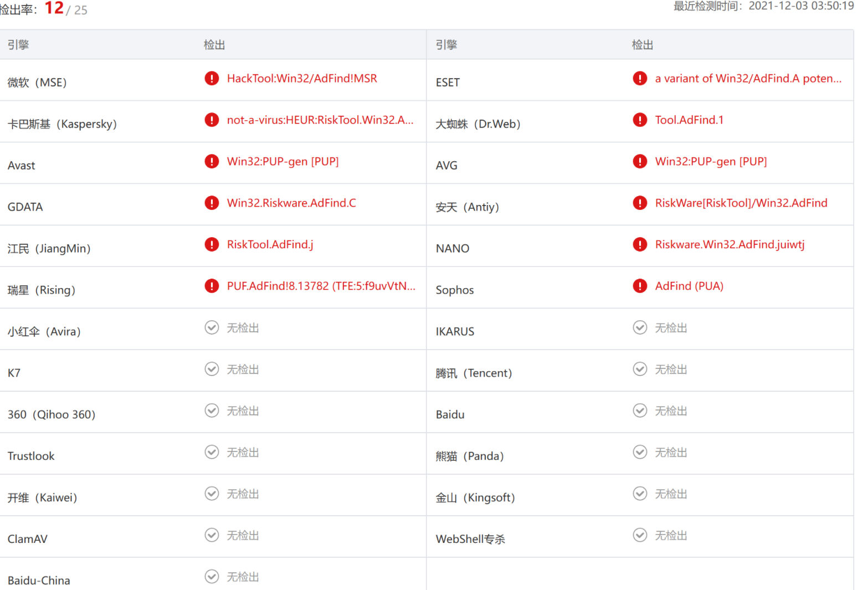Select Rising result PUF.AdFind!8.13782

click(x=321, y=286)
